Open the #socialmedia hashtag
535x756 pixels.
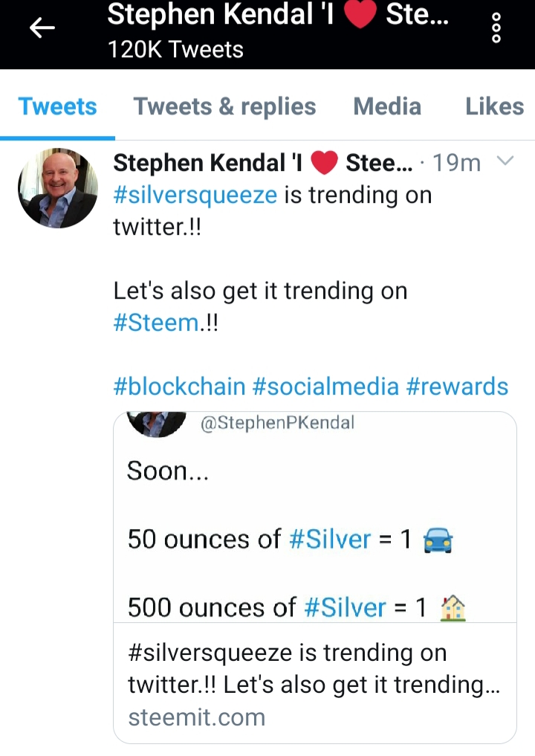point(325,387)
